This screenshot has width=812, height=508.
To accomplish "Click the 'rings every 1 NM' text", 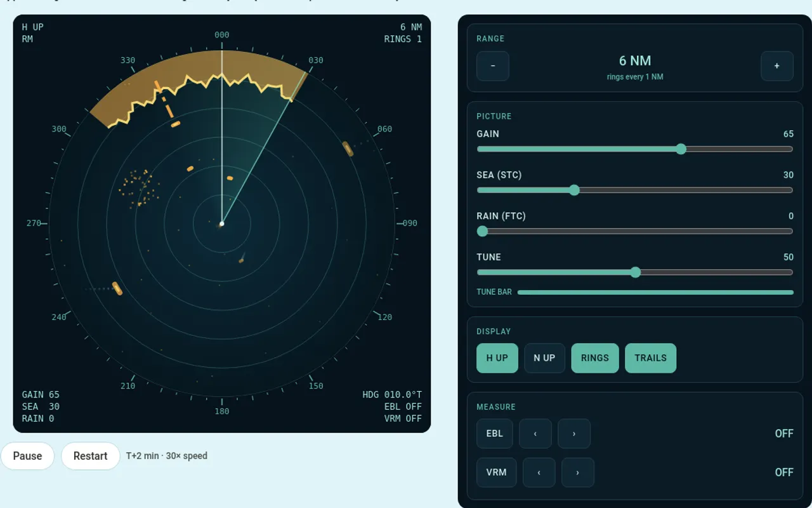I will pos(635,77).
